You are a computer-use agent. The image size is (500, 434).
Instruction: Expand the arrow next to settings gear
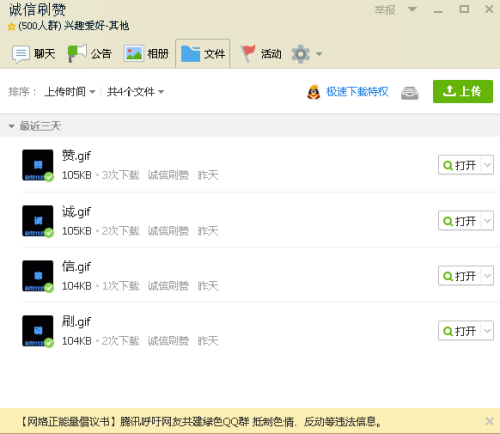(319, 54)
